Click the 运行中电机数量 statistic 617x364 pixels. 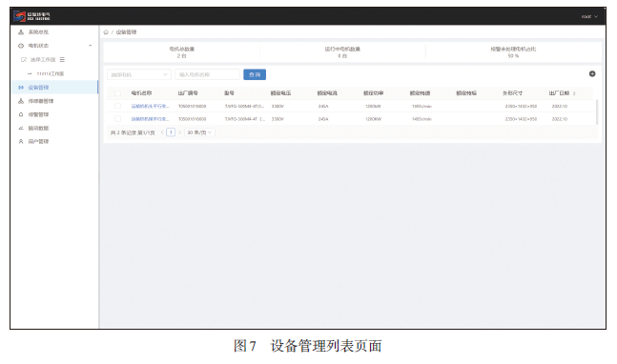(342, 52)
